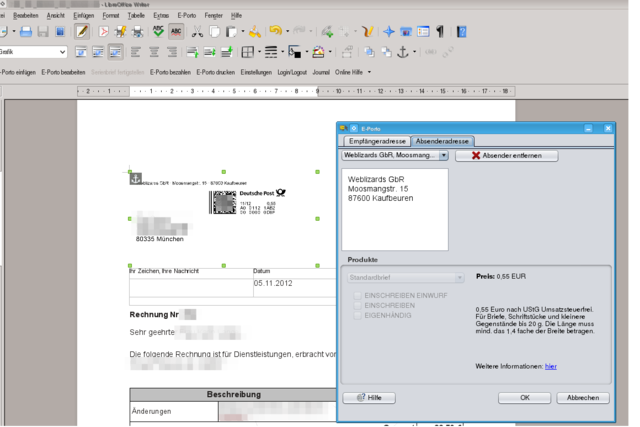
Task: Open the Borders dropdown arrow
Action: [259, 52]
